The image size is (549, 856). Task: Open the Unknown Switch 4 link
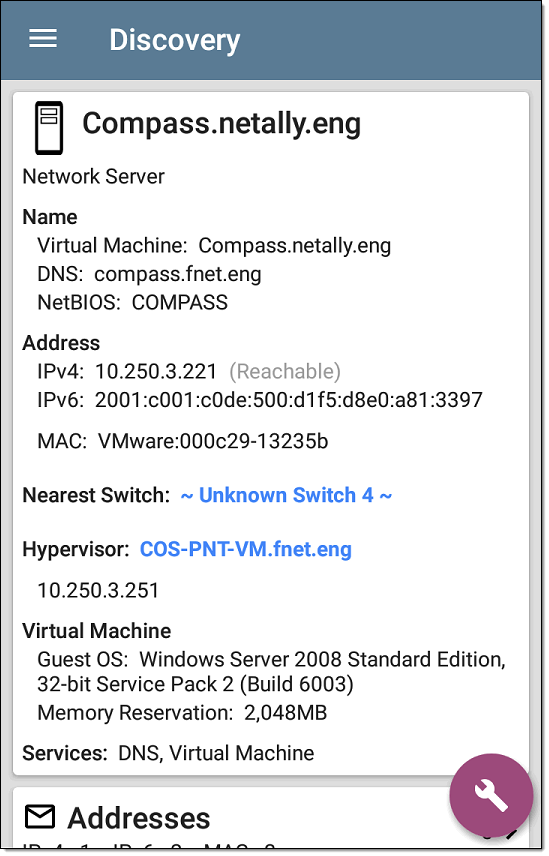(287, 496)
